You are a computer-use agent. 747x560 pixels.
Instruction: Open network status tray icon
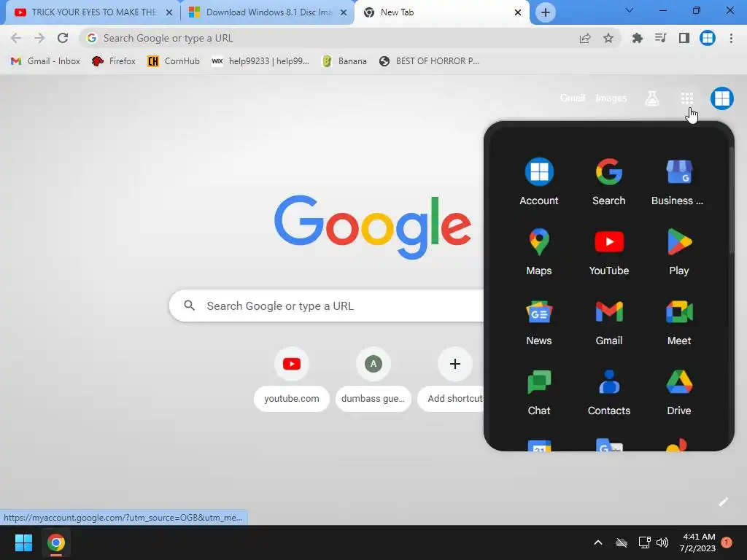point(644,542)
